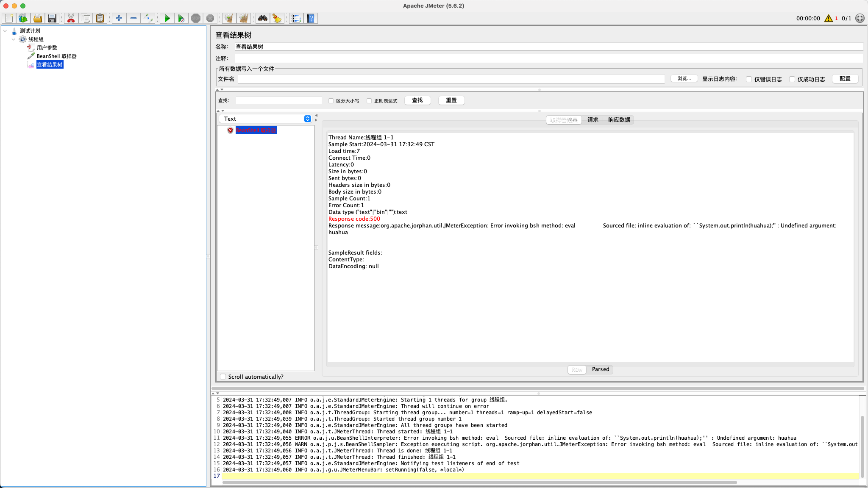Click the Load time:7 line
This screenshot has width=868, height=488.
pos(344,151)
